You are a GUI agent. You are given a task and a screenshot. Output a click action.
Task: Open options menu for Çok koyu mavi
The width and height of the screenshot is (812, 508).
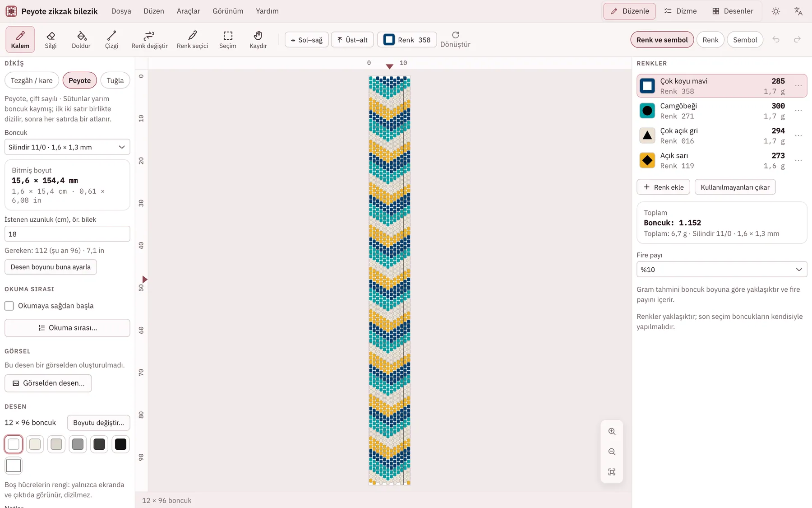click(x=798, y=86)
